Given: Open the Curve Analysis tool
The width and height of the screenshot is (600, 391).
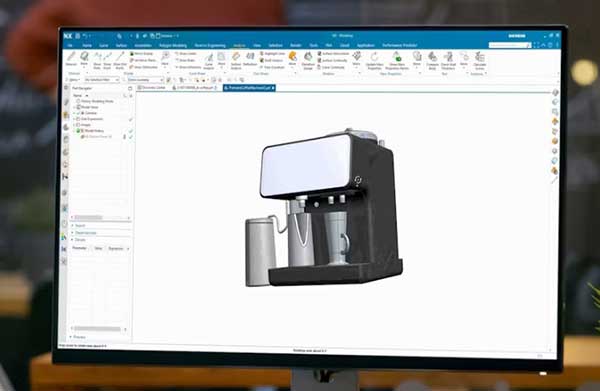Looking at the screenshot, I should [x=209, y=61].
